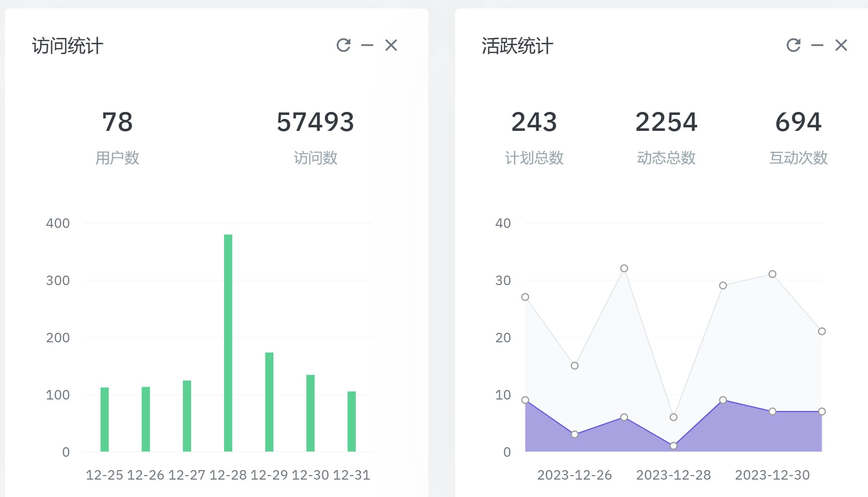This screenshot has width=868, height=497.
Task: Click the plan total value 243
Action: (534, 122)
